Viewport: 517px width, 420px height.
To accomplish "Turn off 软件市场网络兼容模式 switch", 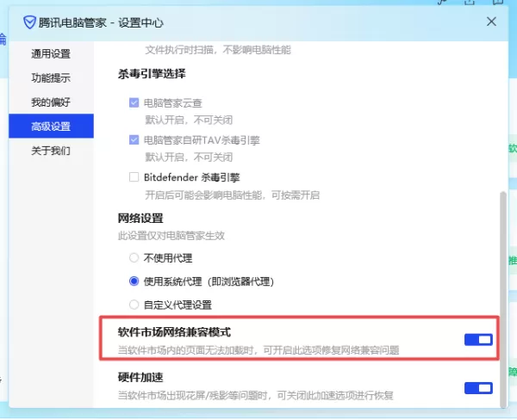I will [x=478, y=340].
